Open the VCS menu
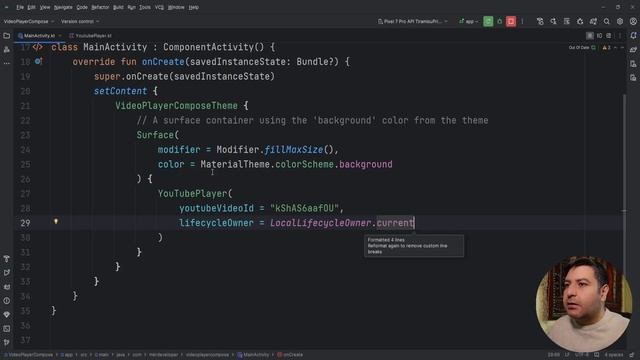This screenshot has width=640, height=360. pos(159,7)
